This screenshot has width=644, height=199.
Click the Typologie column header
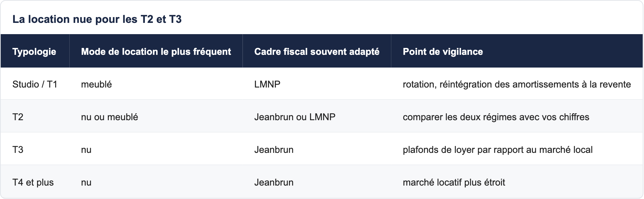click(34, 52)
